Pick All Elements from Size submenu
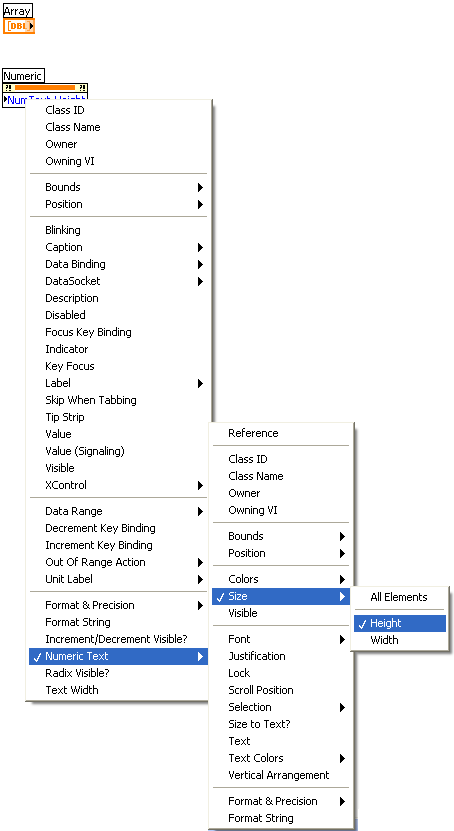Screen dimensions: 454x831 pyautogui.click(x=399, y=597)
